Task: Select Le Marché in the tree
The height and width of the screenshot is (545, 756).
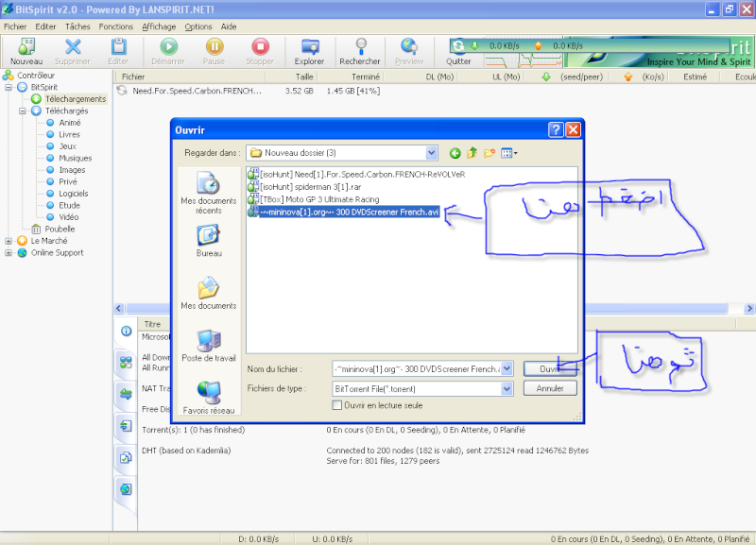Action: (49, 241)
